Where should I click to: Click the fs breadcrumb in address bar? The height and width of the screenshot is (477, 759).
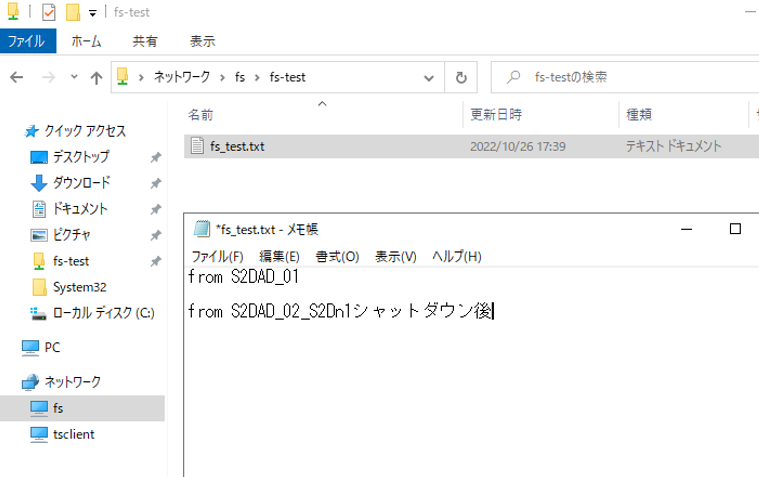pos(240,77)
